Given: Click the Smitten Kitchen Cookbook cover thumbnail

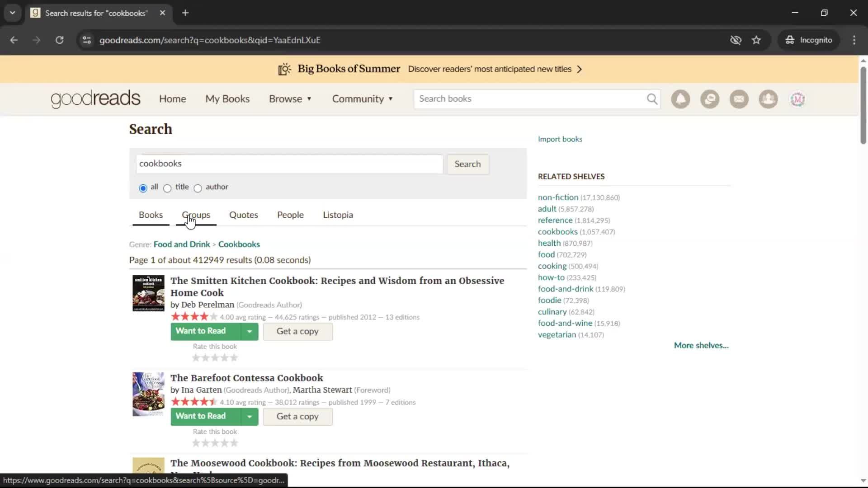Looking at the screenshot, I should (148, 293).
